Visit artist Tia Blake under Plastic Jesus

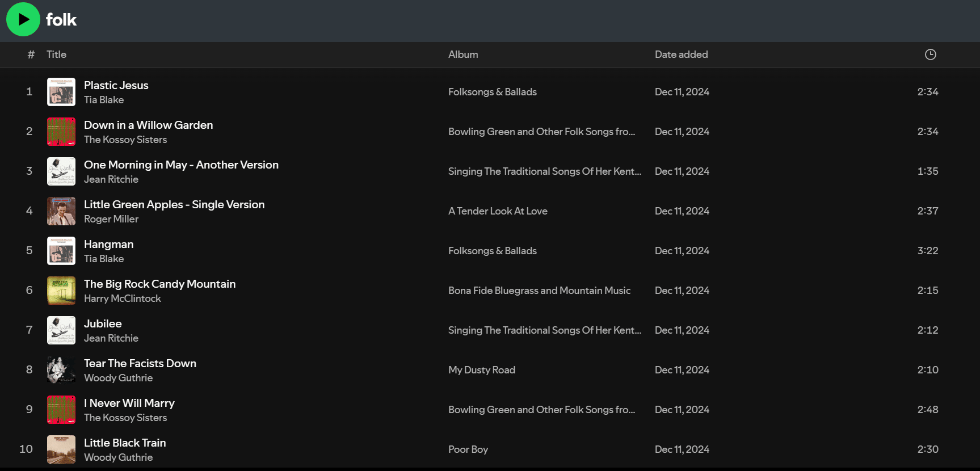click(x=104, y=100)
